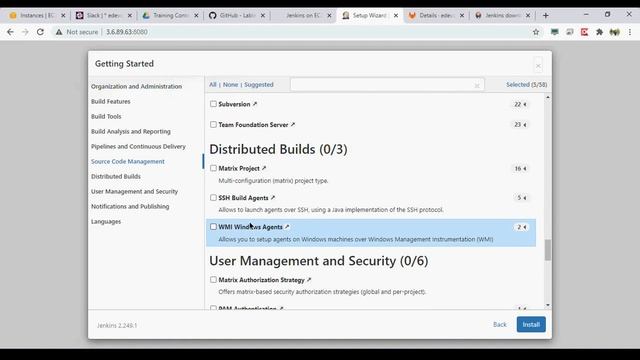This screenshot has width=640, height=360.
Task: Open SSH Build Agents external link arrow
Action: (x=273, y=198)
